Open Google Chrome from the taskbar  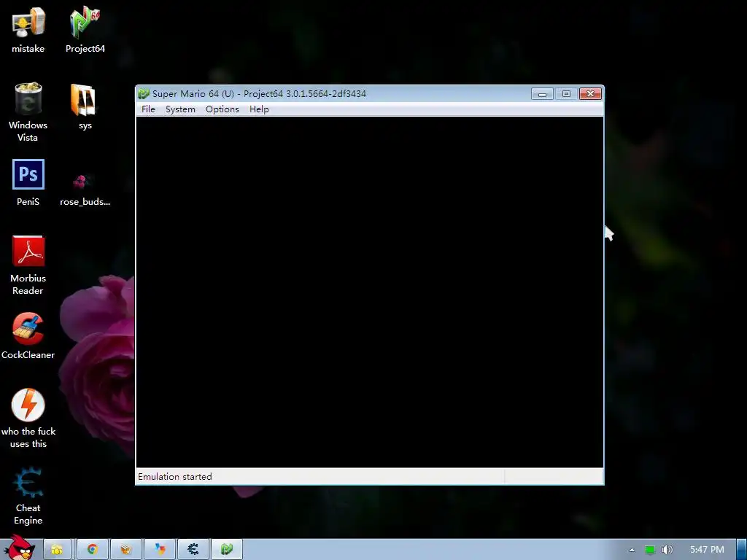pos(93,549)
